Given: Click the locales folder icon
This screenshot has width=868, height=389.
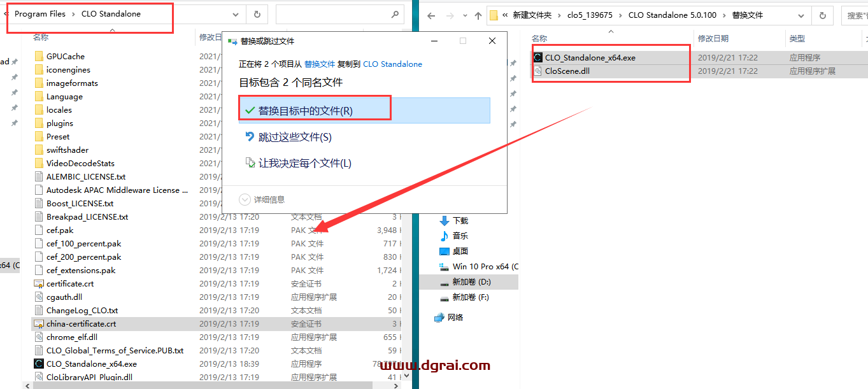Looking at the screenshot, I should pyautogui.click(x=39, y=110).
